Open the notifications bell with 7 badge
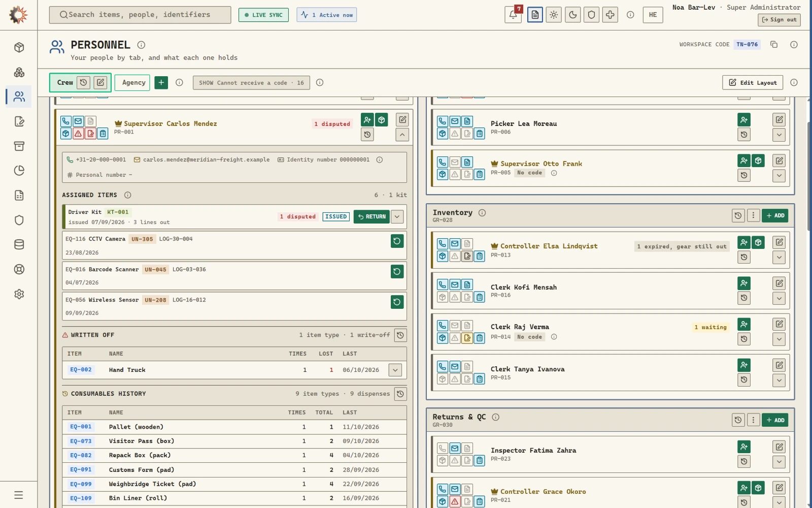This screenshot has width=812, height=508. point(513,15)
